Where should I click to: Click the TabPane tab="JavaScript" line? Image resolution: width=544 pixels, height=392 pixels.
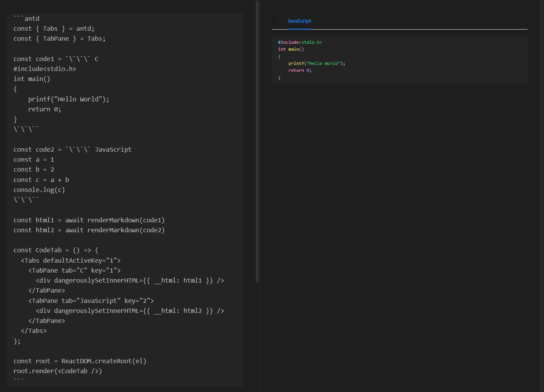[x=91, y=301]
